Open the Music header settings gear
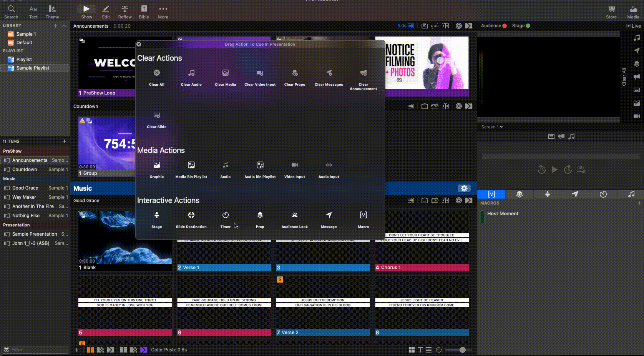This screenshot has height=356, width=644. click(464, 188)
